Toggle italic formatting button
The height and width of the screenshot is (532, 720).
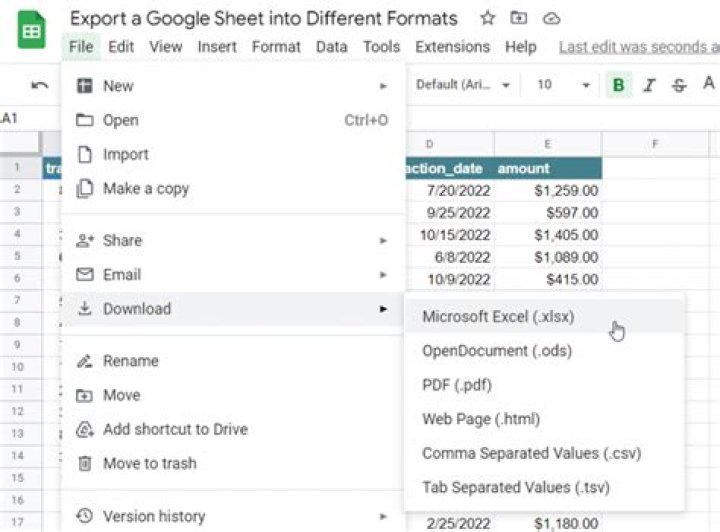pos(649,85)
